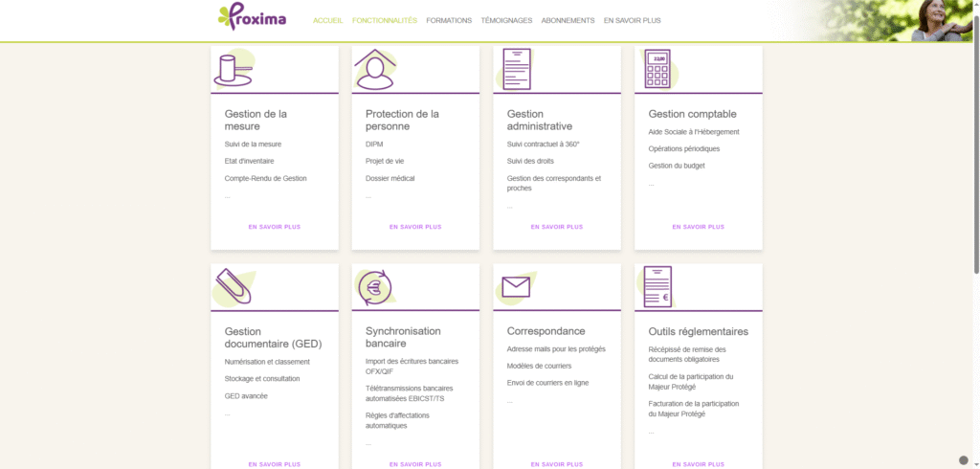This screenshot has width=980, height=469.
Task: Open the Fonctionnalités menu item
Action: click(x=385, y=20)
